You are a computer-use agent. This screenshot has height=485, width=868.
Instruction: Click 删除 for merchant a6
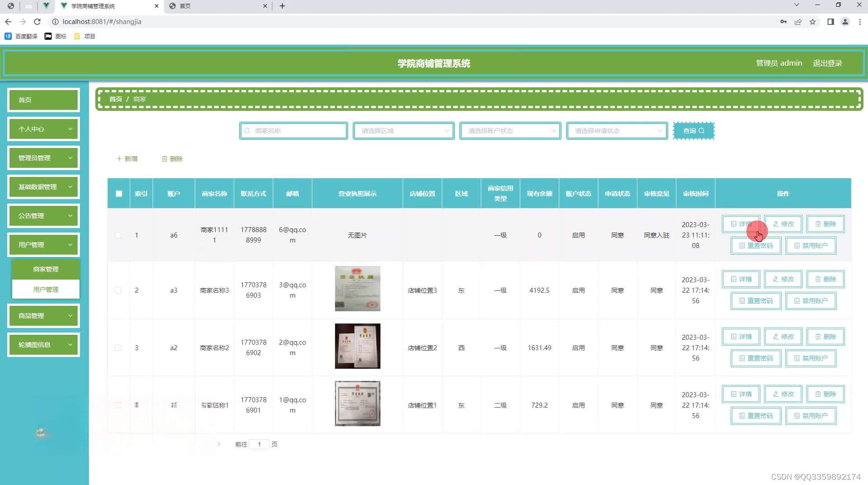pos(826,224)
